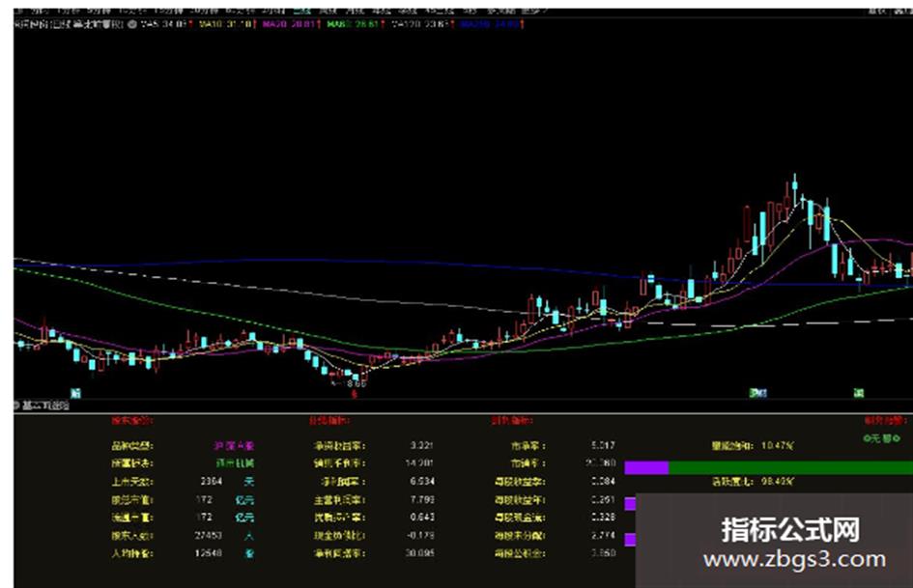Click the magenta MA20 moving average label
The image size is (913, 588).
click(289, 24)
